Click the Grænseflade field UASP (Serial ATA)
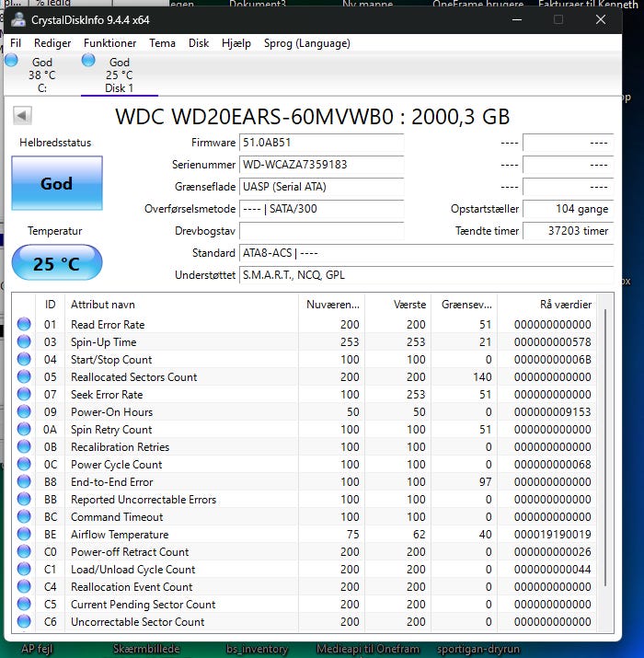Viewport: 644px width, 658px height. click(x=321, y=187)
